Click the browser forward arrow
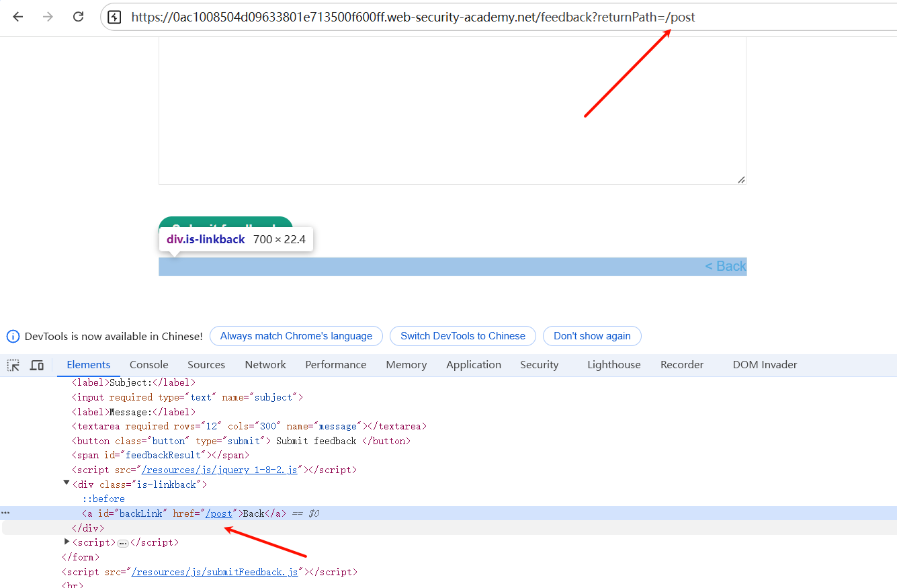Viewport: 897px width, 588px height. (48, 17)
